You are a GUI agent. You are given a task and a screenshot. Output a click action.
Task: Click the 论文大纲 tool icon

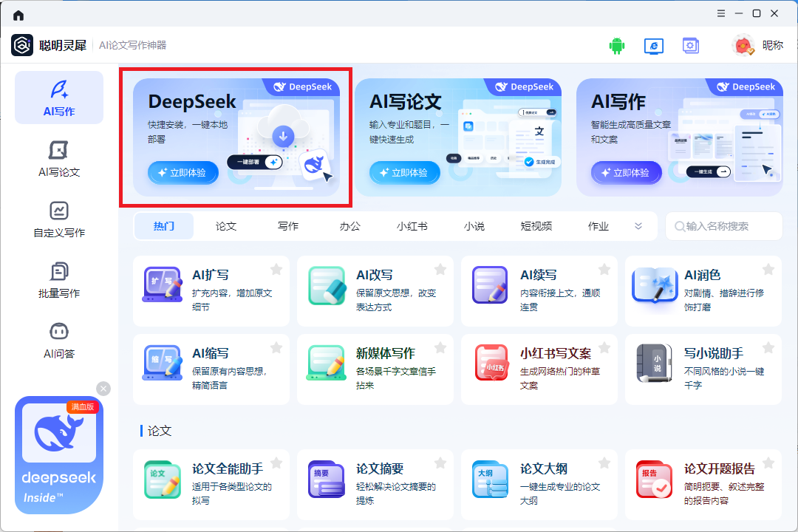pos(490,479)
